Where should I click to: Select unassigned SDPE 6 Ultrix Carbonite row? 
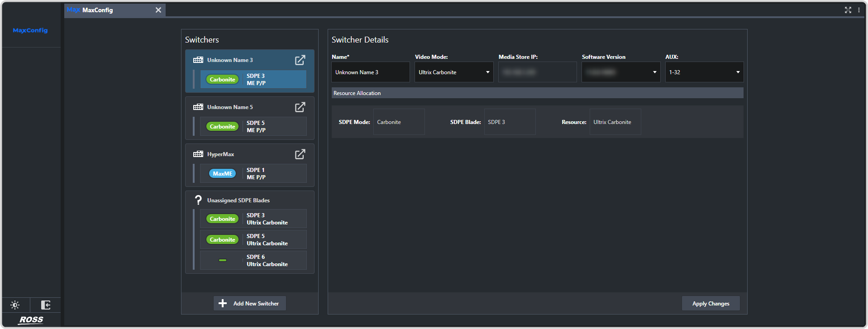[x=253, y=260]
